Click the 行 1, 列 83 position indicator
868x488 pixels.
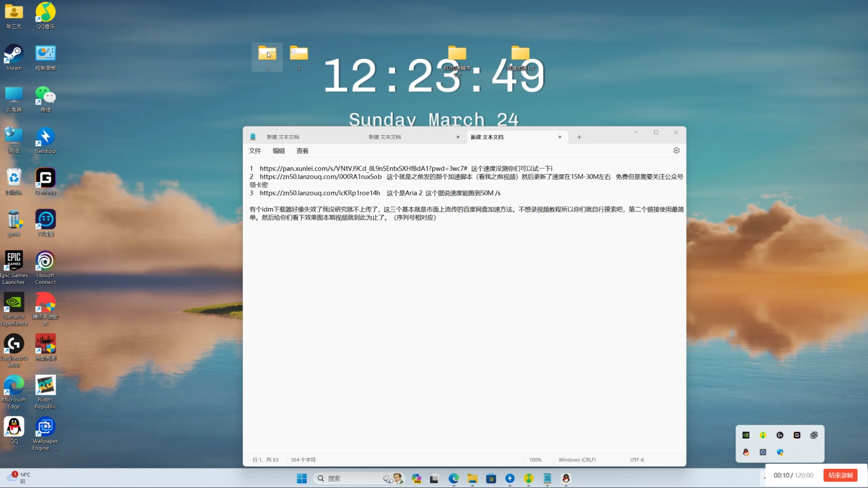pos(265,459)
